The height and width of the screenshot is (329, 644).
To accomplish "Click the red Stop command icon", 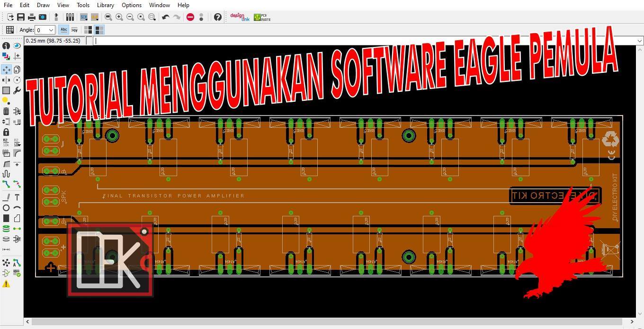I will (x=190, y=17).
